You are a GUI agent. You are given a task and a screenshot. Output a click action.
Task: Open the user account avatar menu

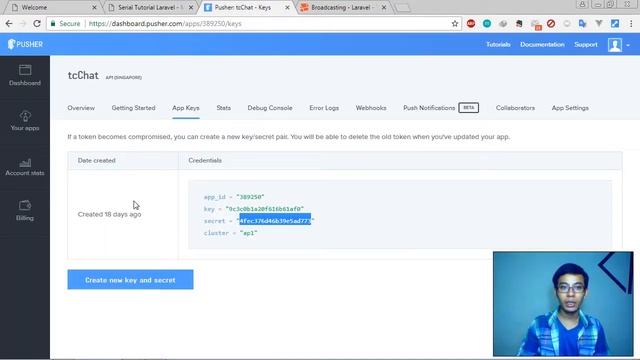coord(618,44)
